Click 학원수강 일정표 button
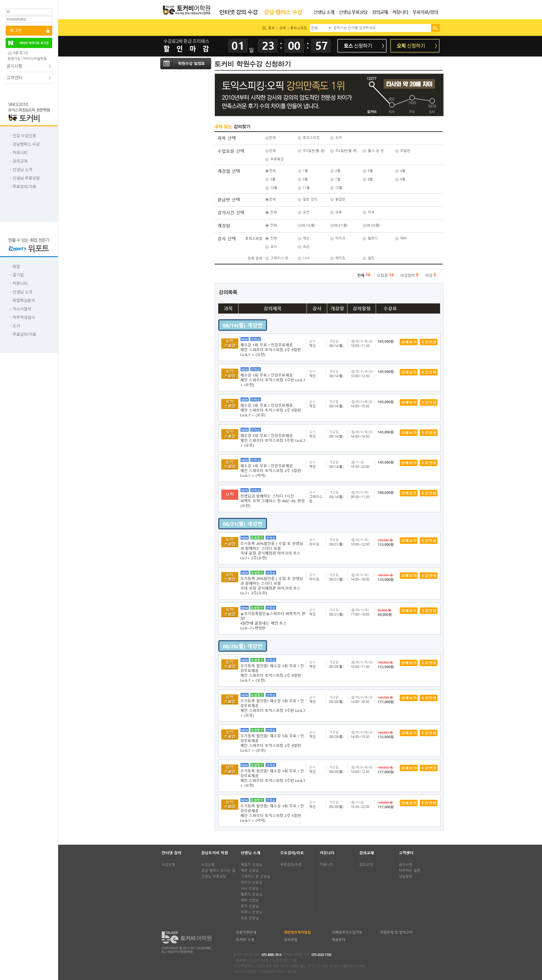542x980 pixels. click(185, 64)
